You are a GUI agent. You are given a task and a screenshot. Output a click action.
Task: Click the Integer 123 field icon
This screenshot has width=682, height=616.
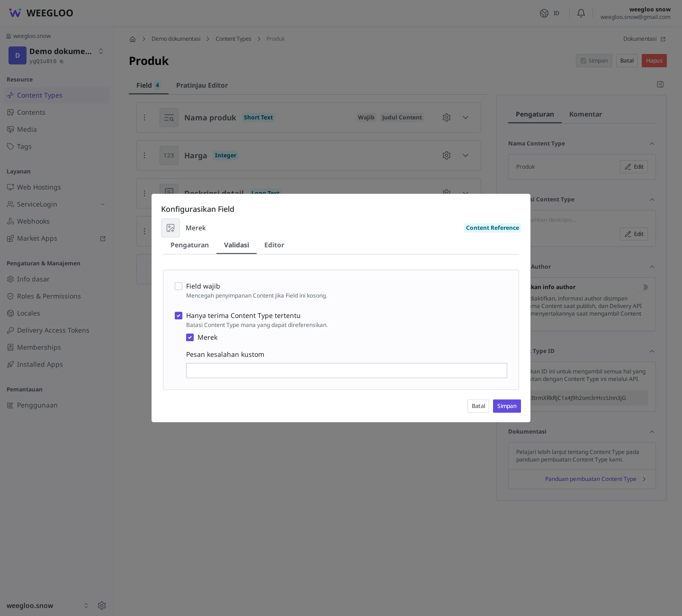tap(169, 155)
